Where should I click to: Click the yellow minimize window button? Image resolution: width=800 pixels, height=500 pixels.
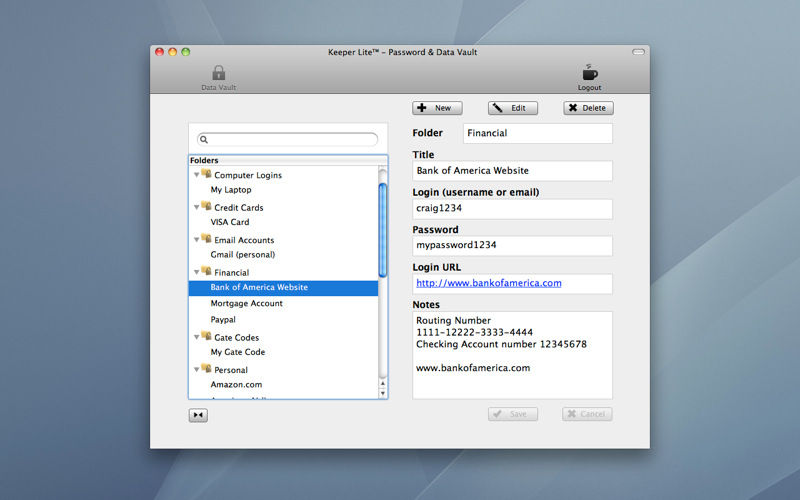(x=172, y=52)
